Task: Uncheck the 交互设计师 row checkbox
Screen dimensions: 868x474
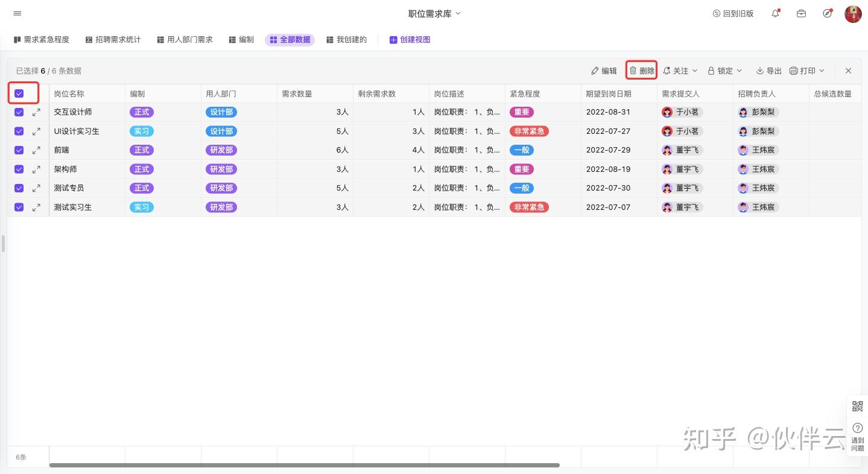Action: coord(19,112)
